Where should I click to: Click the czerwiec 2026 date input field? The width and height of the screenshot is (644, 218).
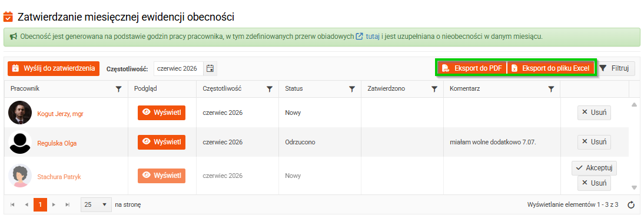[179, 69]
